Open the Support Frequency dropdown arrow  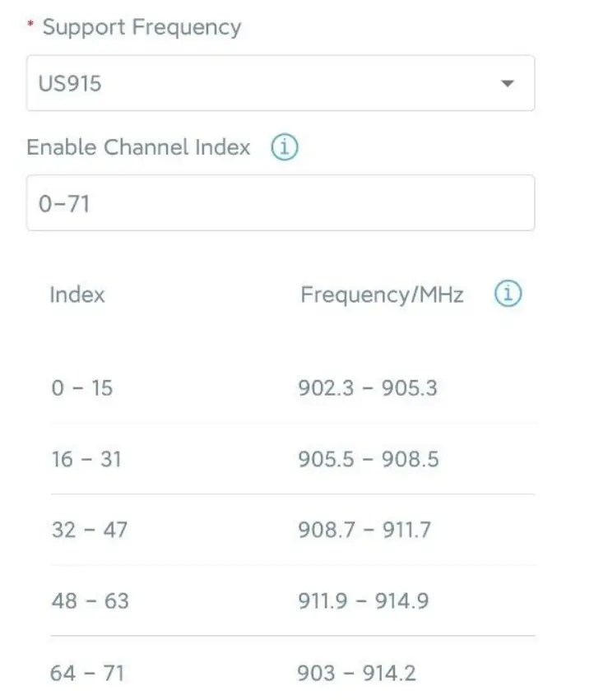click(508, 83)
